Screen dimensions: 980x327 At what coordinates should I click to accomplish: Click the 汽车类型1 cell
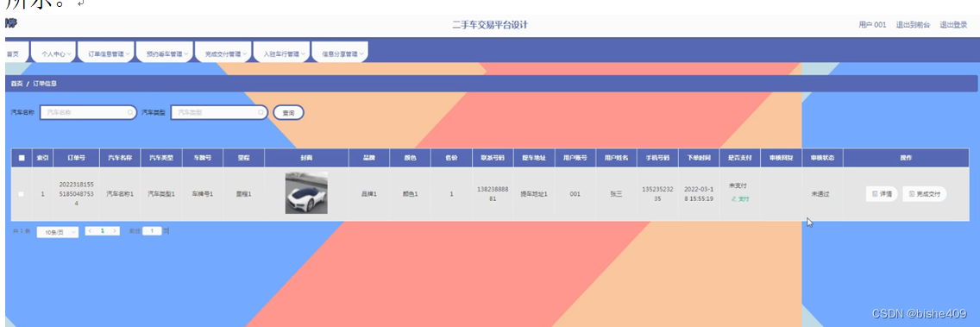pos(161,194)
